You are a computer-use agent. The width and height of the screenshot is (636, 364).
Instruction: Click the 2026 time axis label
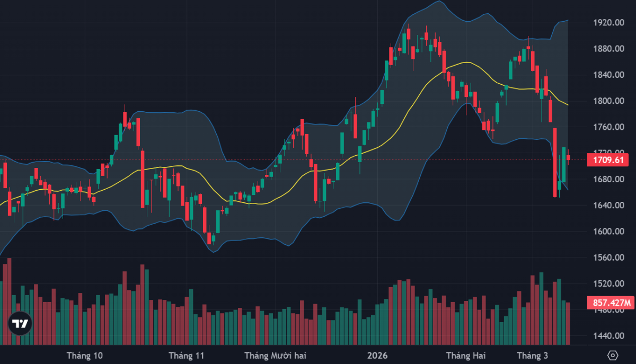click(x=377, y=355)
